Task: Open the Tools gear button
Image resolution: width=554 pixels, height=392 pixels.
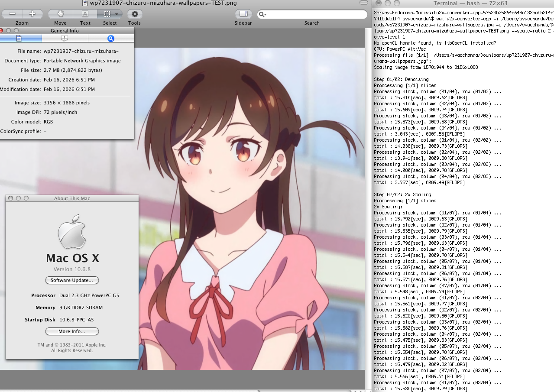Action: 135,14
